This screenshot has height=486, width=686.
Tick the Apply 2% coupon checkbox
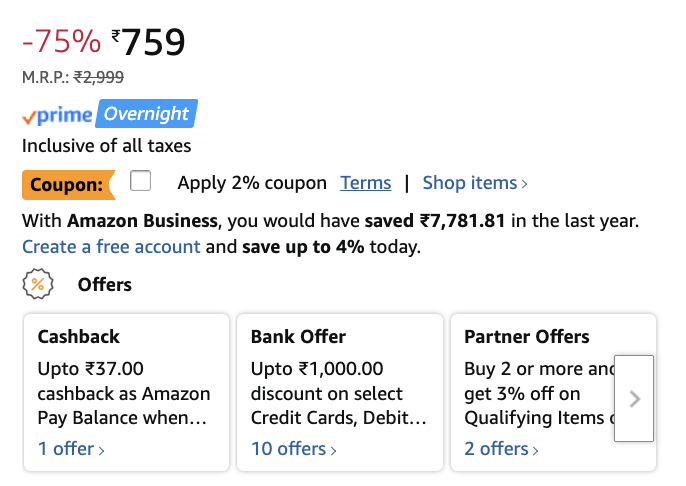click(141, 181)
